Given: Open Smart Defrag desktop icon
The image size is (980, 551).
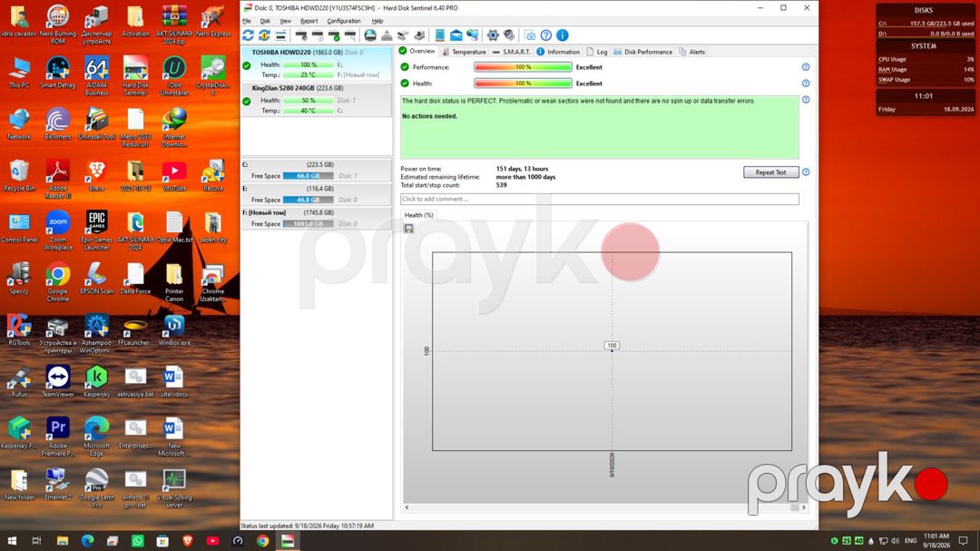Looking at the screenshot, I should [x=57, y=73].
